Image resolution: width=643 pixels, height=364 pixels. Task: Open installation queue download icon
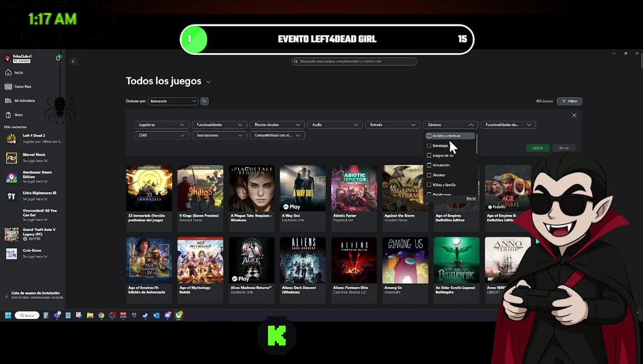(x=7, y=295)
